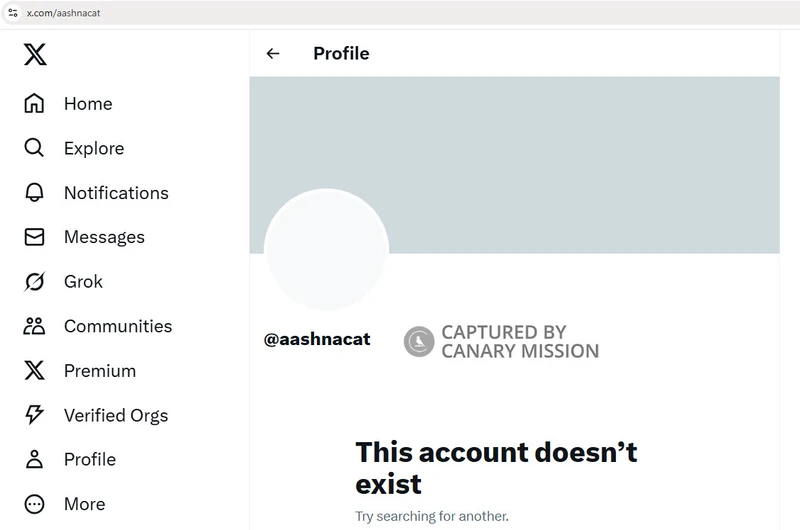This screenshot has height=530, width=800.
Task: Click the X logo icon
Action: point(35,55)
